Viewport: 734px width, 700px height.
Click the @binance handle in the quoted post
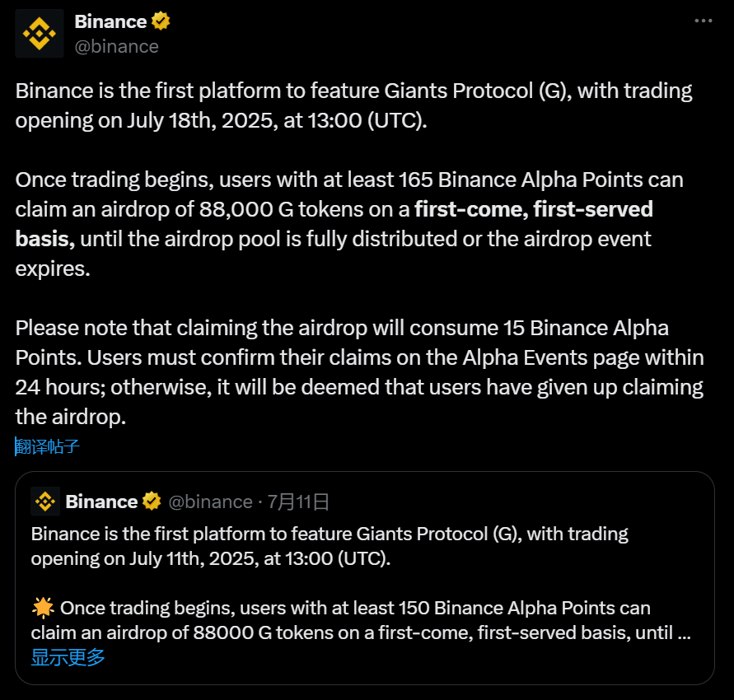click(210, 502)
